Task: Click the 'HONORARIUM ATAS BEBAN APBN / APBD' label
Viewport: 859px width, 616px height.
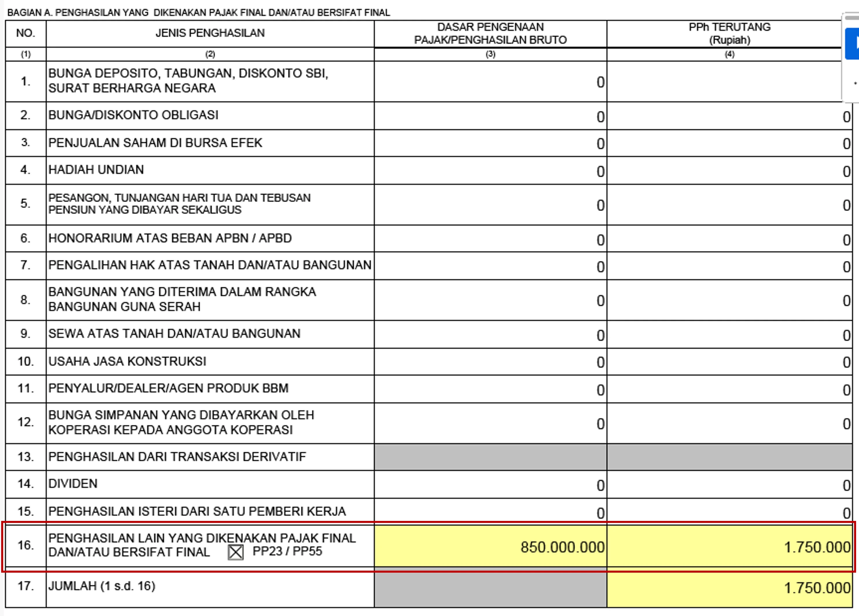Action: coord(170,238)
